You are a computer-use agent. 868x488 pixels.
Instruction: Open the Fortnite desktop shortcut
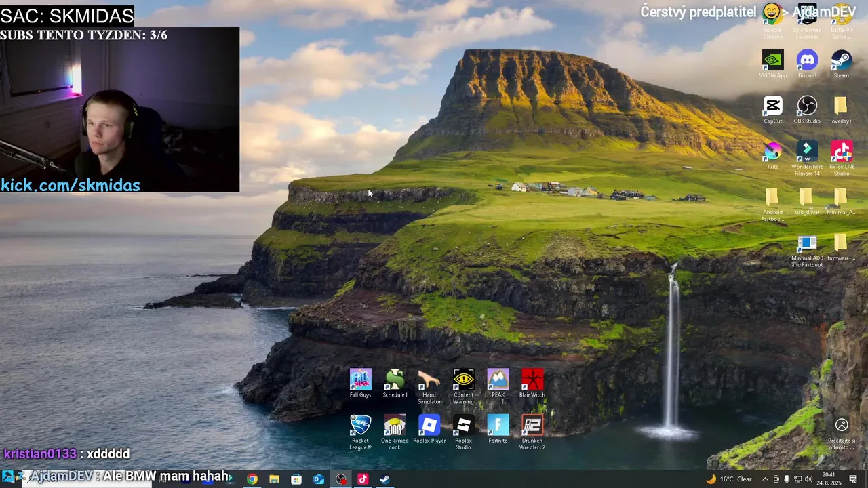coord(498,429)
